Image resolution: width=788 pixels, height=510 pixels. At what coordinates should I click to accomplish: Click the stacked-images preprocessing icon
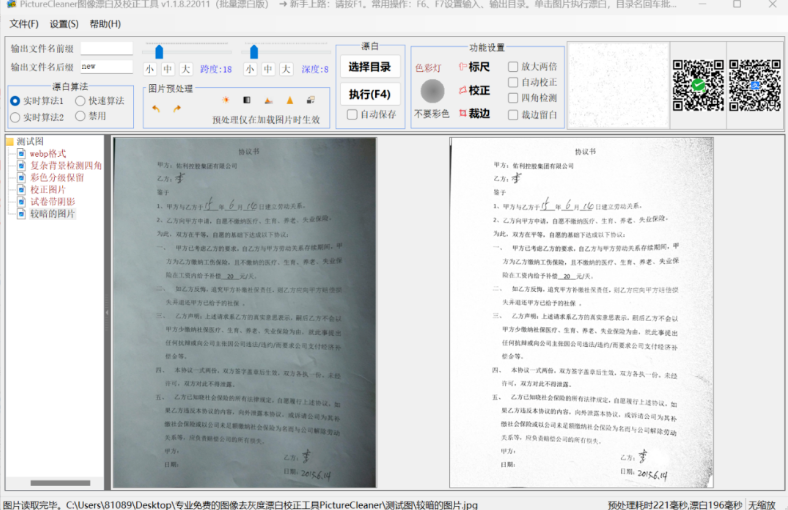pyautogui.click(x=311, y=100)
